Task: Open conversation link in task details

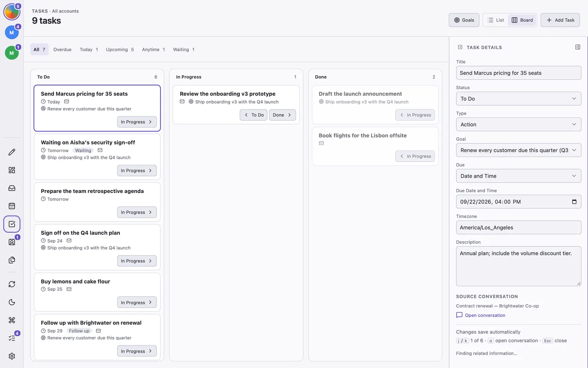Action: [481, 315]
